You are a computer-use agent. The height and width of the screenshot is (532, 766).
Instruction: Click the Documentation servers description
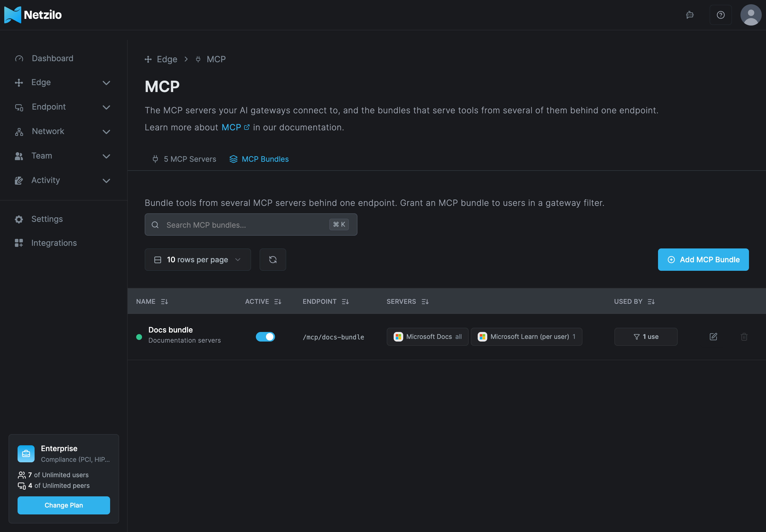tap(184, 340)
